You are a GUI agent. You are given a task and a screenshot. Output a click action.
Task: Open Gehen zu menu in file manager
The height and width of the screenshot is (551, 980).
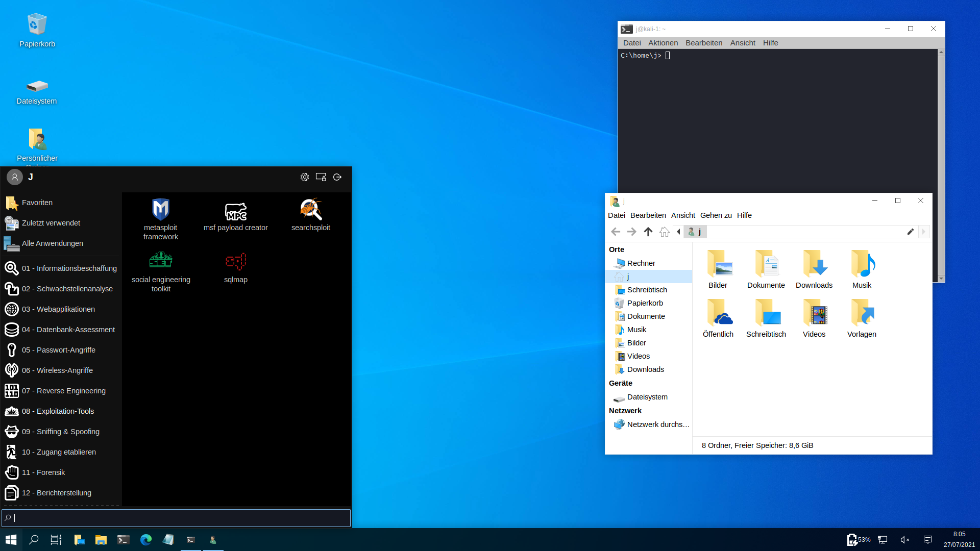[716, 215]
